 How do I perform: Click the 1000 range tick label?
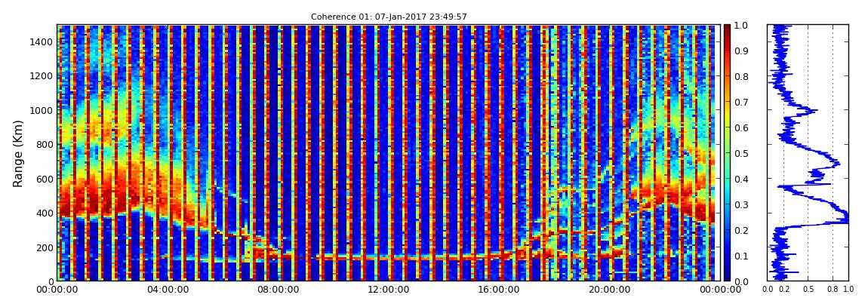tap(42, 110)
